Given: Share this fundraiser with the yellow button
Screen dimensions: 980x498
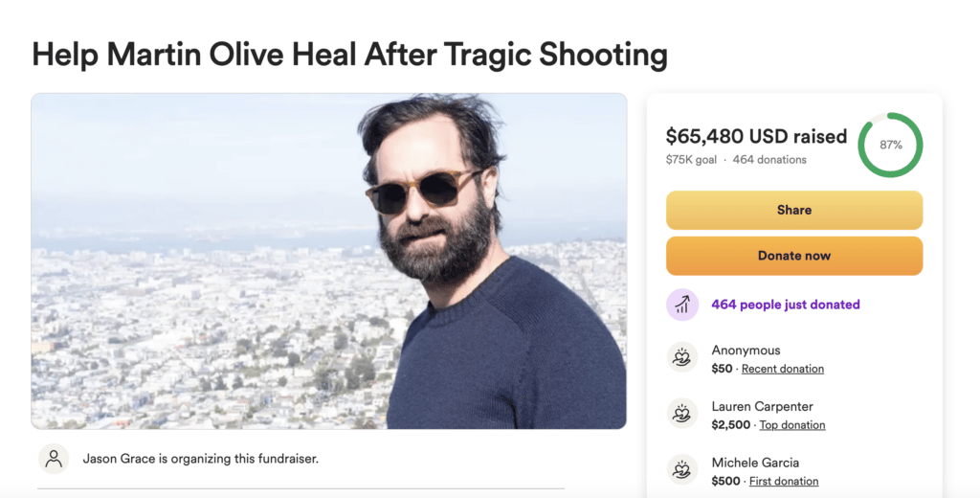Looking at the screenshot, I should click(x=793, y=210).
